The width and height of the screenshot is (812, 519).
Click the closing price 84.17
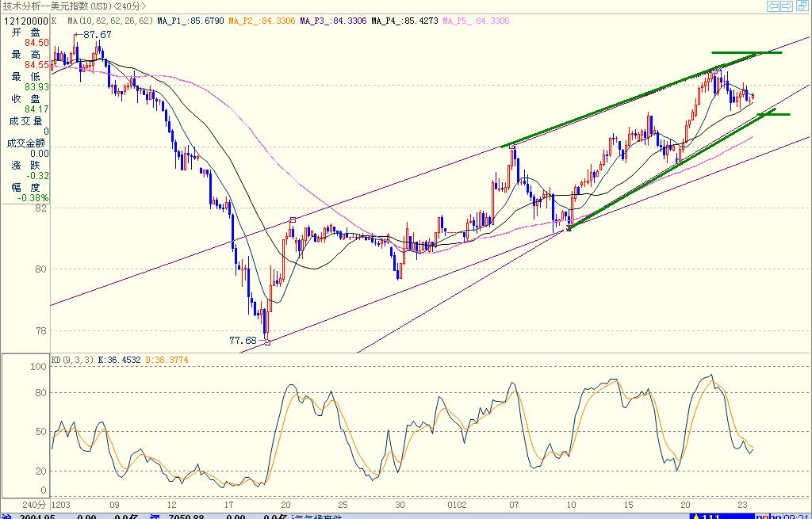tap(36, 109)
